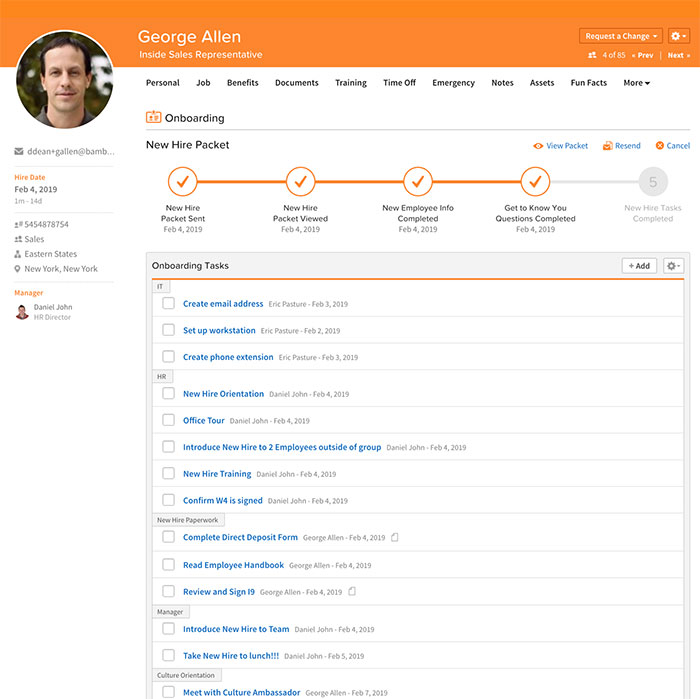Open the Request a Change dropdown
Screen dimensions: 700x699
click(x=620, y=36)
